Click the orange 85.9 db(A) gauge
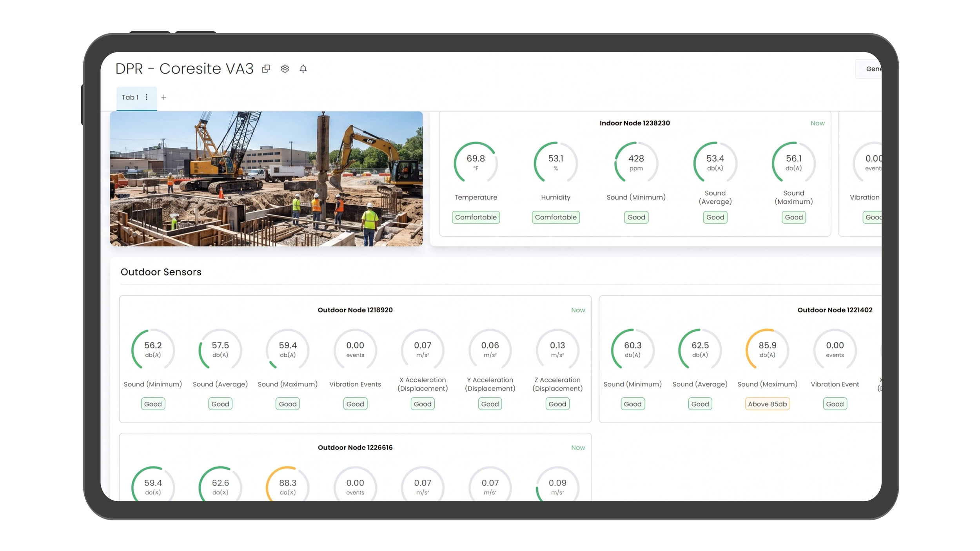Image resolution: width=980 pixels, height=551 pixels. pos(767,349)
